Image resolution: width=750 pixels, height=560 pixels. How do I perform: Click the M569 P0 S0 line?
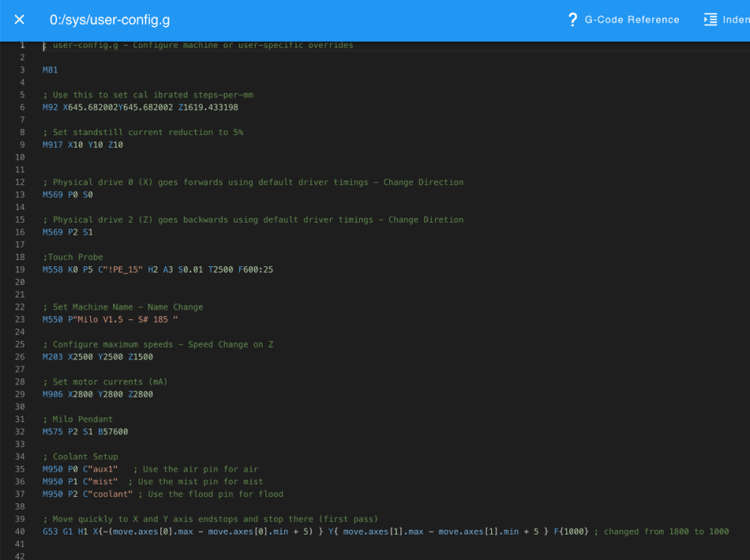pos(67,195)
